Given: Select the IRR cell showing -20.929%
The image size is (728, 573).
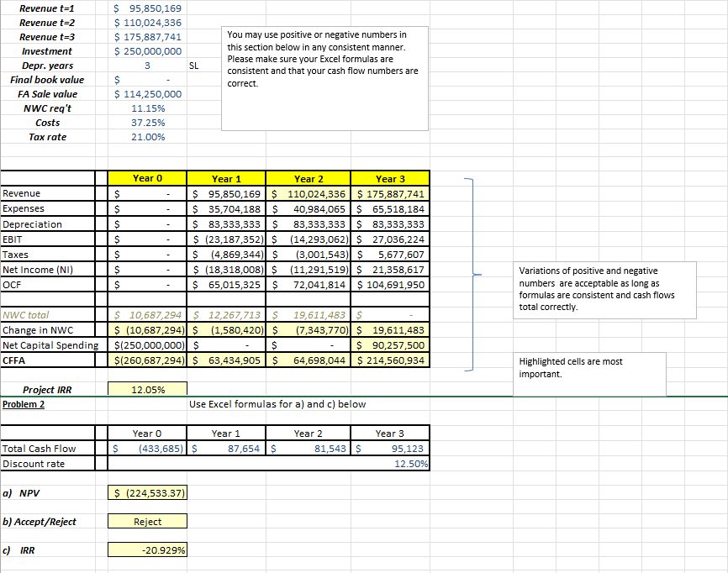Looking at the screenshot, I should pos(147,549).
